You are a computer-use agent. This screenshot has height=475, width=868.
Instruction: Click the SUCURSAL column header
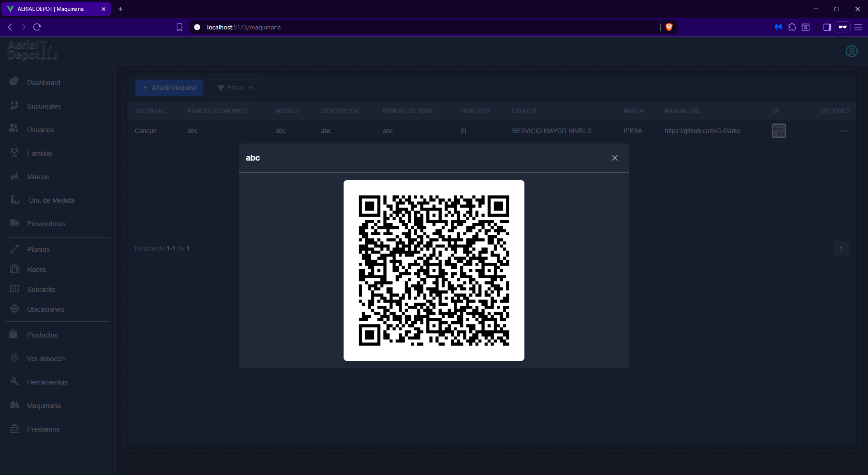coord(150,111)
